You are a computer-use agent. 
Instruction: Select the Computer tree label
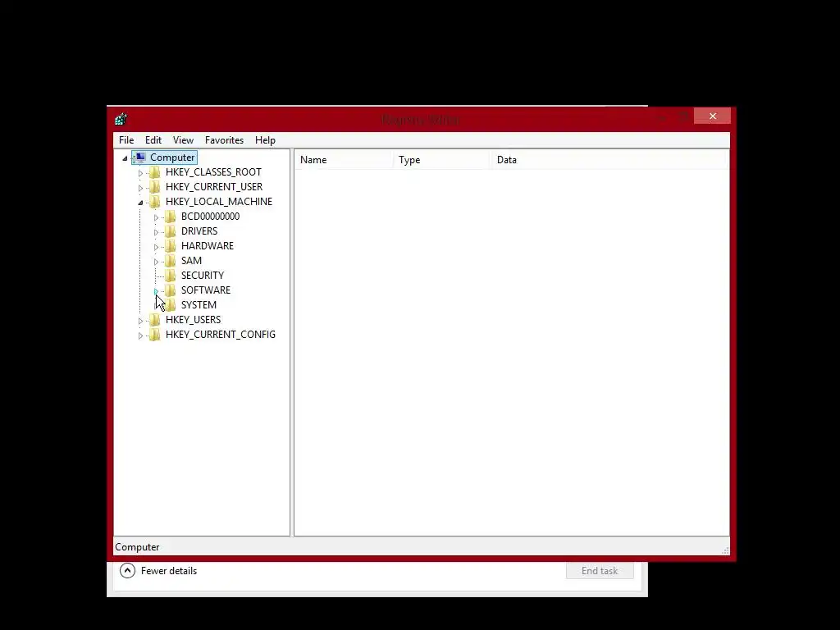pyautogui.click(x=172, y=157)
